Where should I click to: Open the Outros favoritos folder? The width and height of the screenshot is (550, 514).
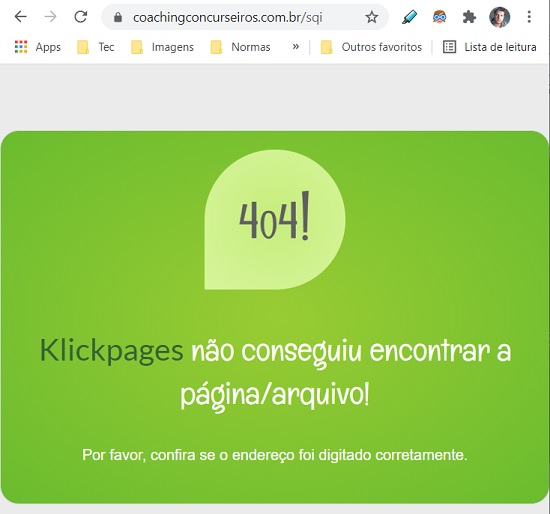click(371, 47)
